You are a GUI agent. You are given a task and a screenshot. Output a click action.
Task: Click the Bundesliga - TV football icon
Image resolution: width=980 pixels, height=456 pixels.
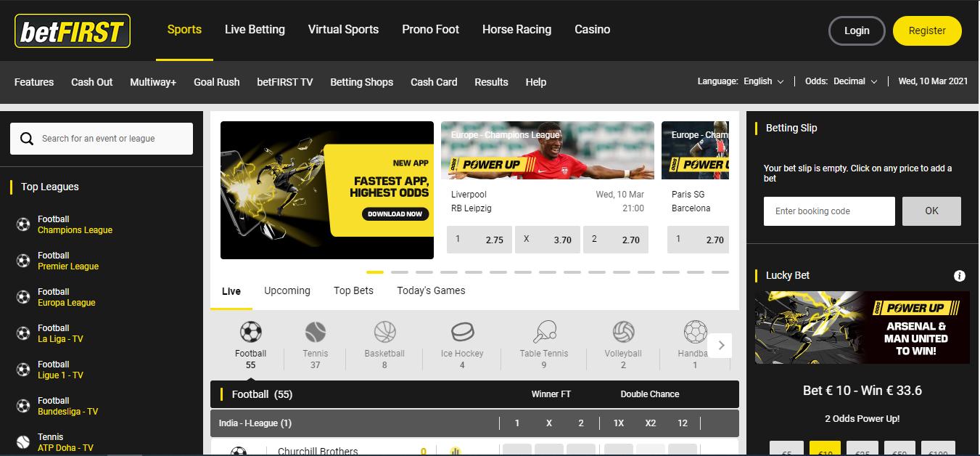pyautogui.click(x=23, y=406)
